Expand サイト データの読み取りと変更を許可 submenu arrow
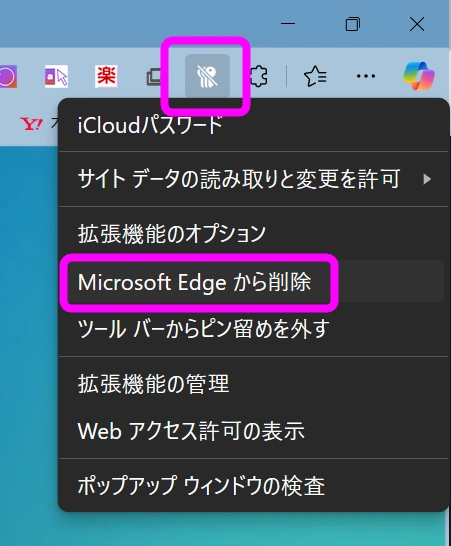The height and width of the screenshot is (546, 451). click(427, 179)
